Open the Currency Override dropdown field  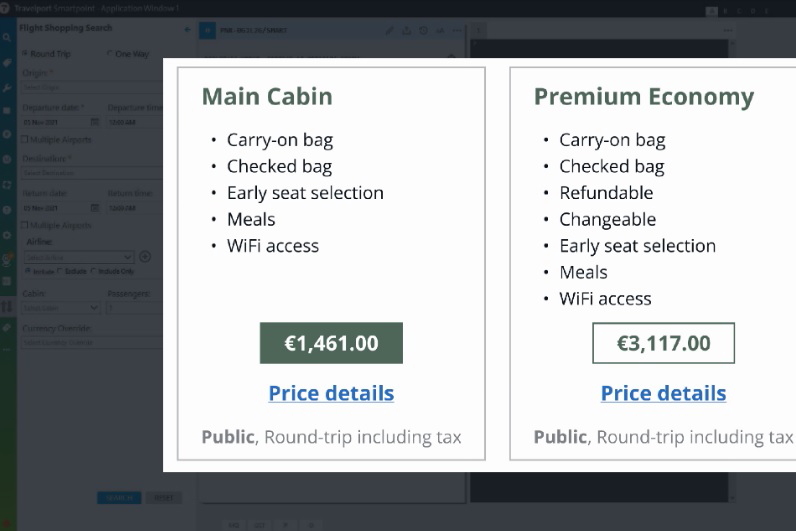pos(92,343)
